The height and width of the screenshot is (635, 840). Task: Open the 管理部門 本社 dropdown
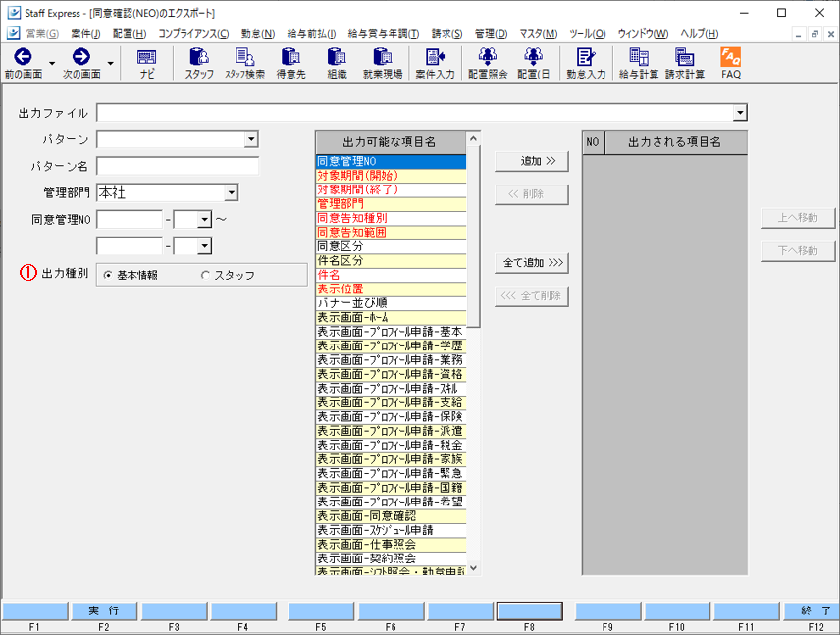coord(231,192)
